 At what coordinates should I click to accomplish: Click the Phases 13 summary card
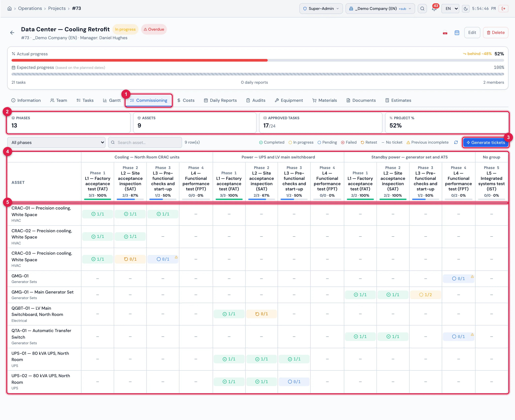coord(69,123)
